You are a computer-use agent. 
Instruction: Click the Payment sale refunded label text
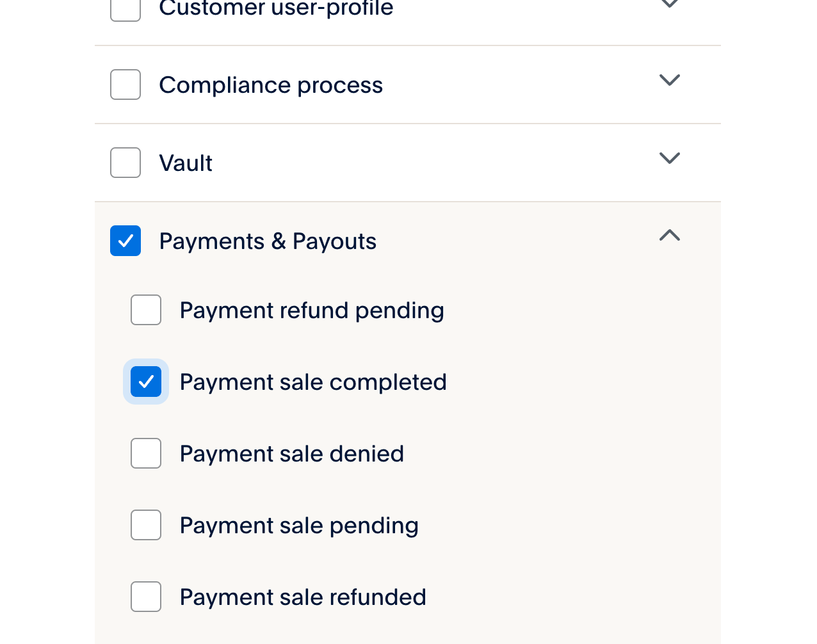point(303,597)
